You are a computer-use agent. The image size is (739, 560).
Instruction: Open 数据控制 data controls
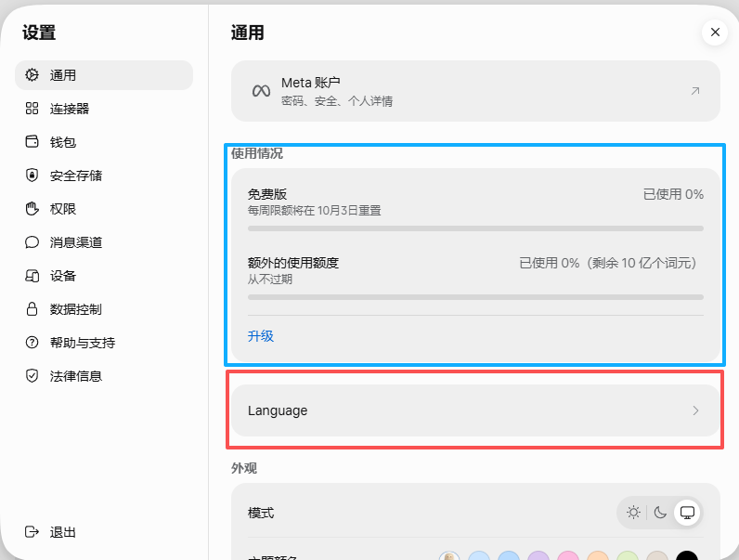click(104, 309)
